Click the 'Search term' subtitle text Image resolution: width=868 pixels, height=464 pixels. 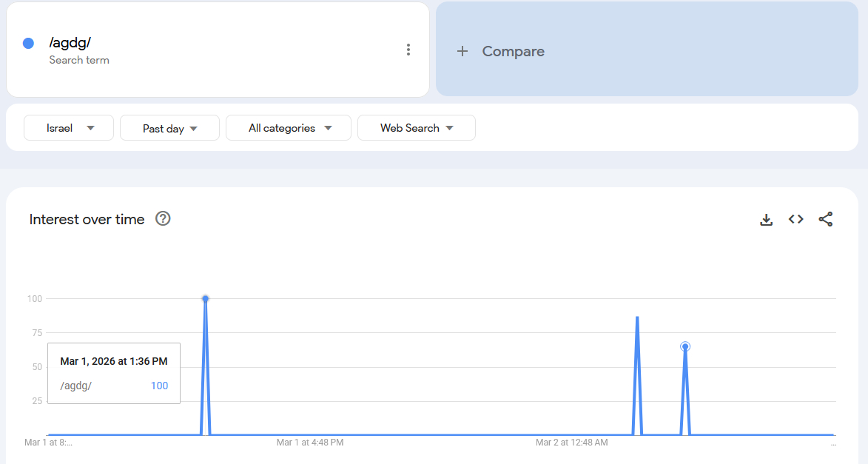[79, 60]
